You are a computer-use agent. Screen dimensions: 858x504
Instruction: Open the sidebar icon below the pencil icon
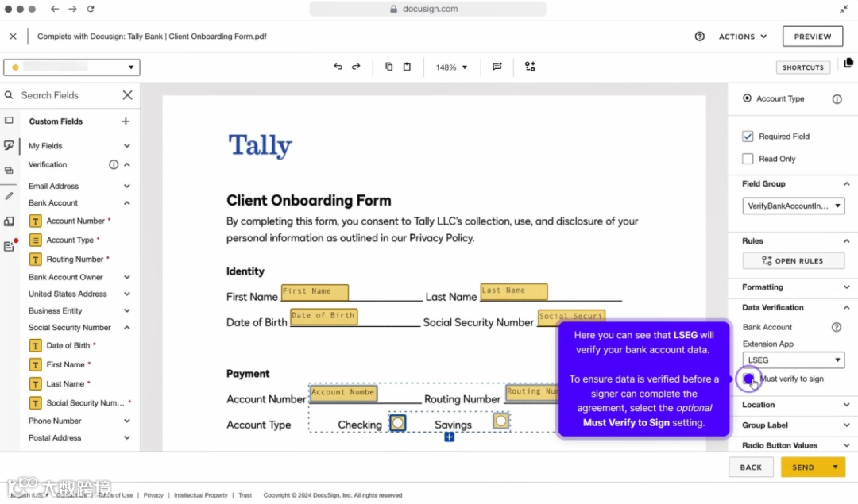(9, 221)
